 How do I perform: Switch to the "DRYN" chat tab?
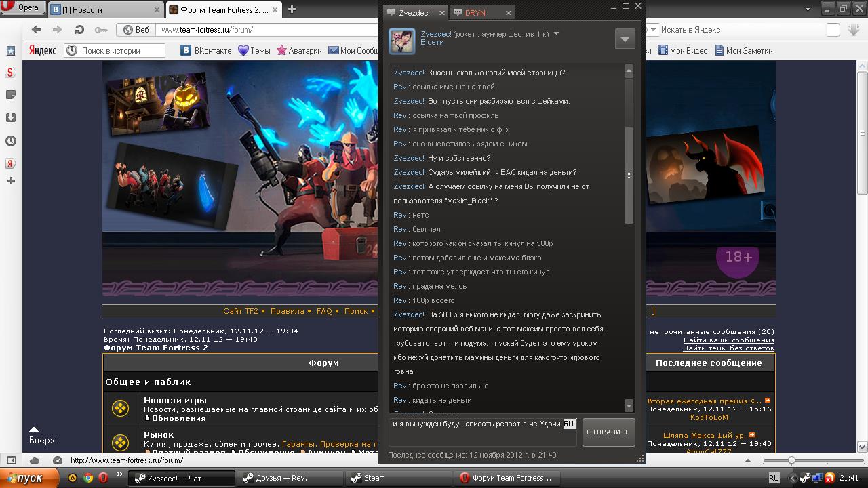coord(481,12)
